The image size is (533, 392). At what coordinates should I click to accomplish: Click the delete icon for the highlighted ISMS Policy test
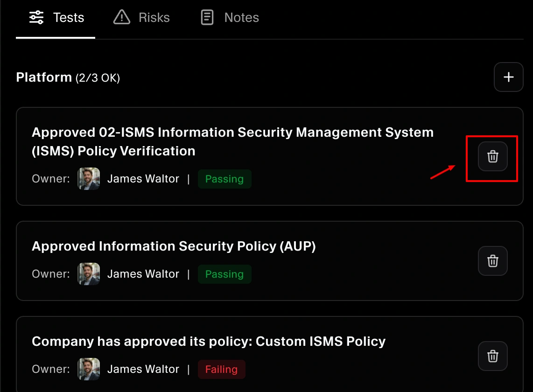[x=492, y=157]
